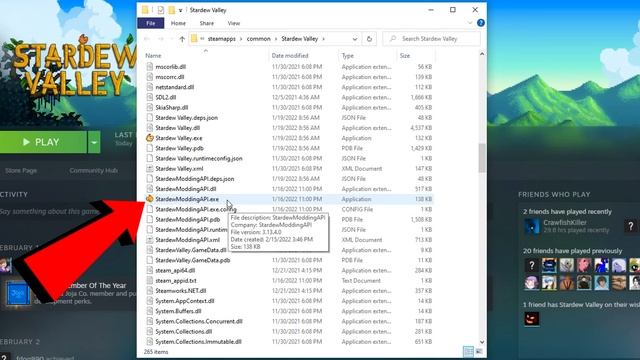This screenshot has width=640, height=360.
Task: Click Steam green PLAY button
Action: [x=43, y=142]
